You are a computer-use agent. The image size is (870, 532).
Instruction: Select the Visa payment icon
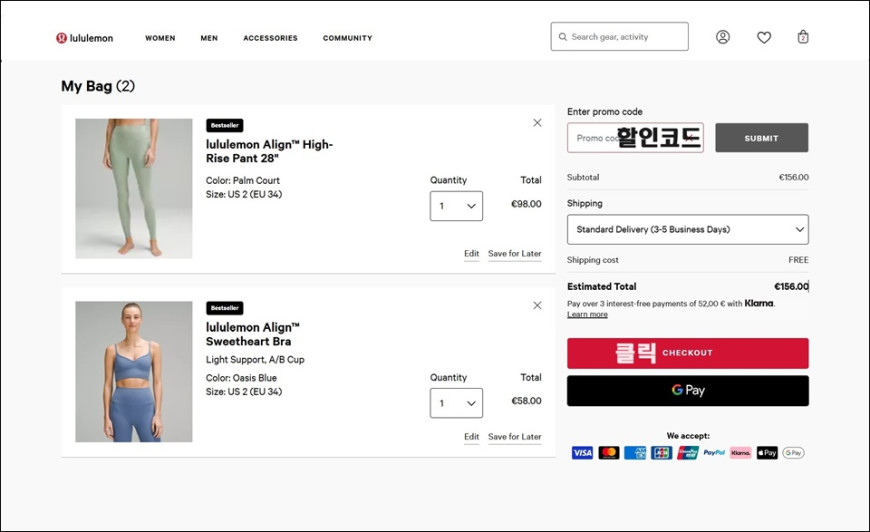click(582, 453)
